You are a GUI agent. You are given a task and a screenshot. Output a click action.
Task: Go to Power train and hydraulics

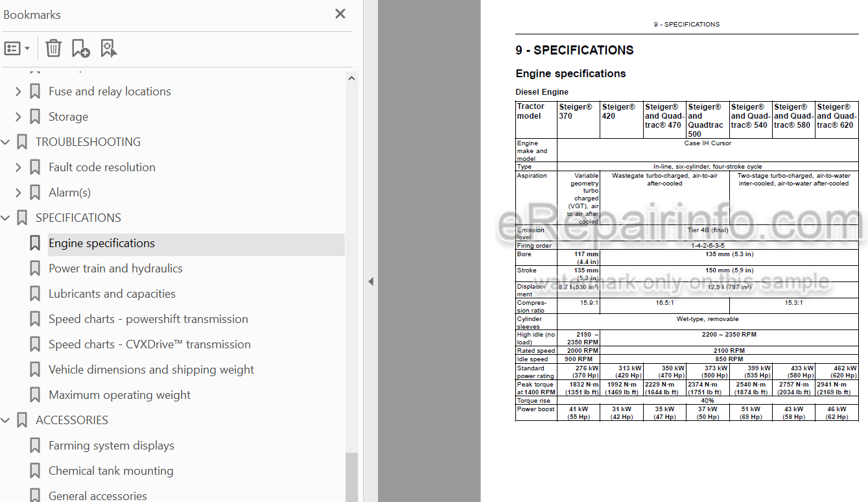point(115,269)
